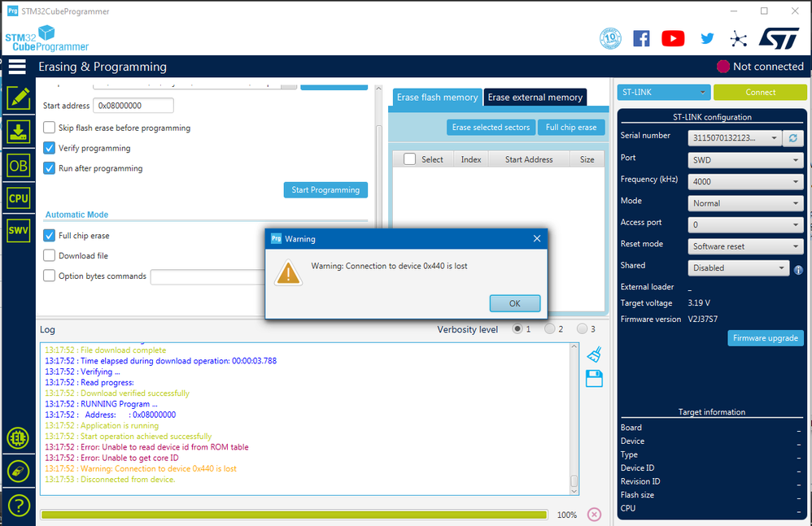This screenshot has height=526, width=812.
Task: Clear the log with broom icon
Action: (x=594, y=354)
